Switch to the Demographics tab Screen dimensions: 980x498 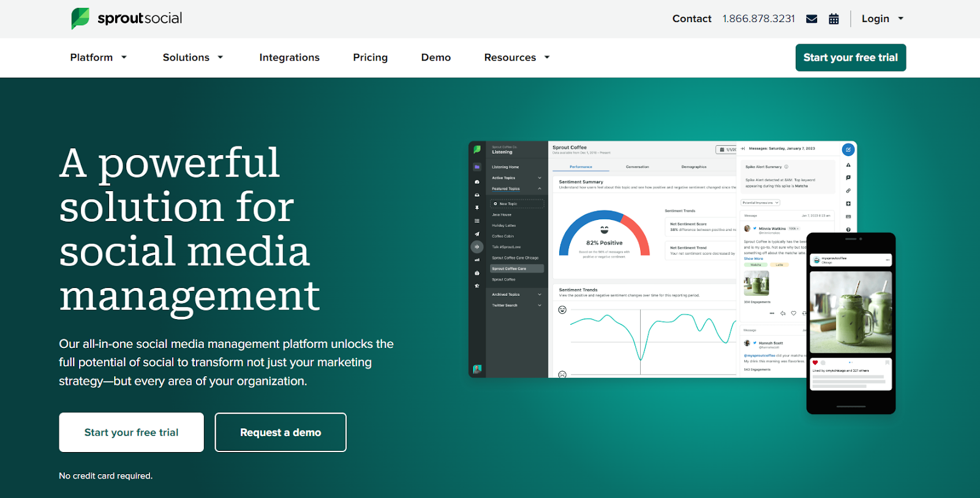(x=694, y=167)
